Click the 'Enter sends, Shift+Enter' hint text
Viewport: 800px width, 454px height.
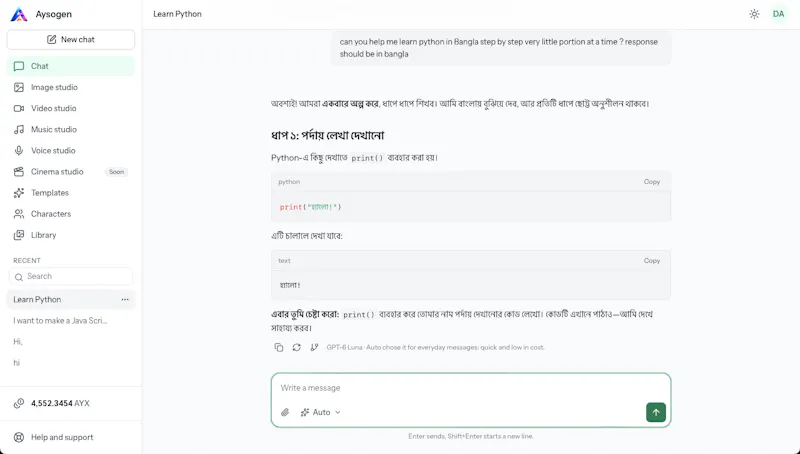point(470,437)
